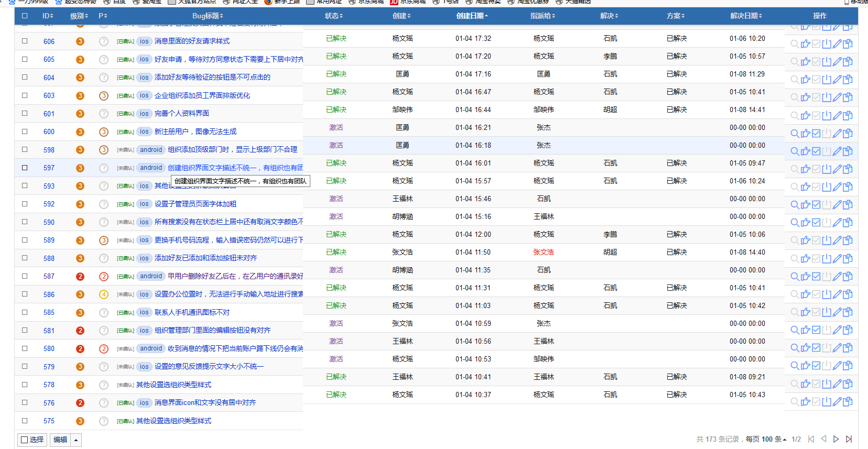Image resolution: width=868 pixels, height=449 pixels.
Task: Tick the select-all checkbox in table header
Action: [x=25, y=16]
